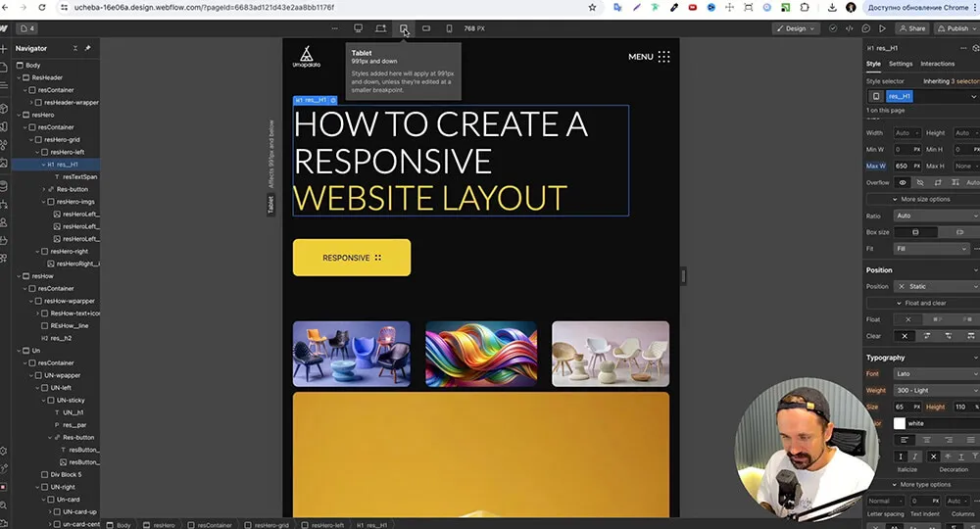The height and width of the screenshot is (529, 980).
Task: Collapse all items in Navigator panel
Action: [75, 48]
